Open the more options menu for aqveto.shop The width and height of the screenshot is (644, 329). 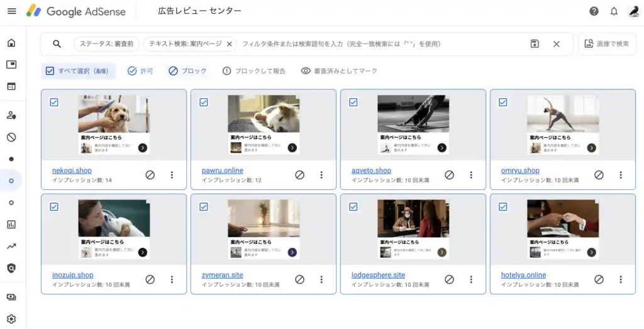pos(470,175)
